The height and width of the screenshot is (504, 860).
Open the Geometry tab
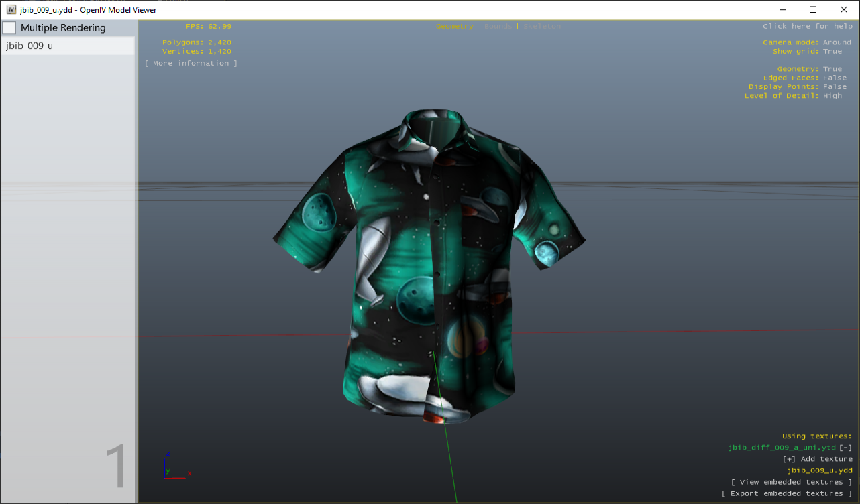(454, 27)
